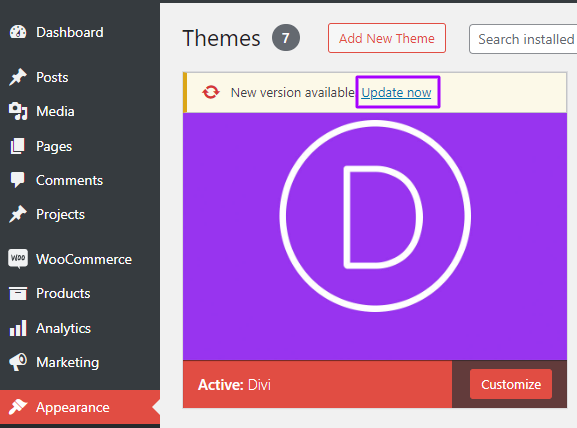The width and height of the screenshot is (577, 428).
Task: Click the red update refresh icon
Action: point(211,92)
